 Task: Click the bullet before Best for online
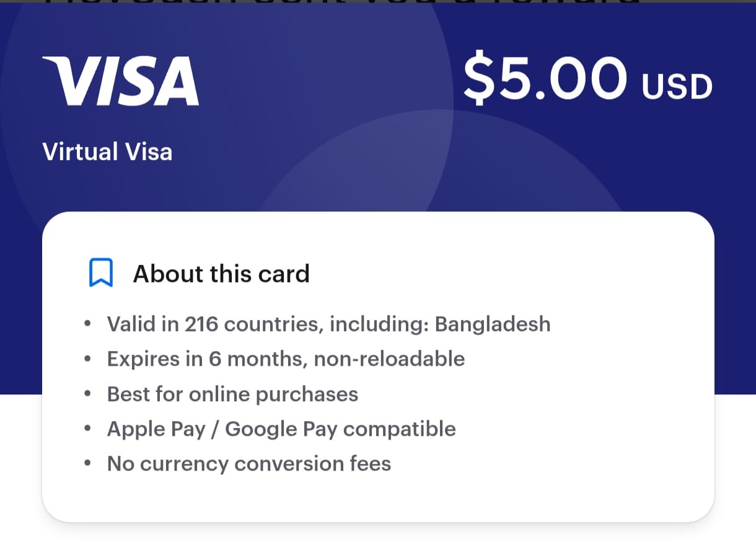pyautogui.click(x=88, y=394)
